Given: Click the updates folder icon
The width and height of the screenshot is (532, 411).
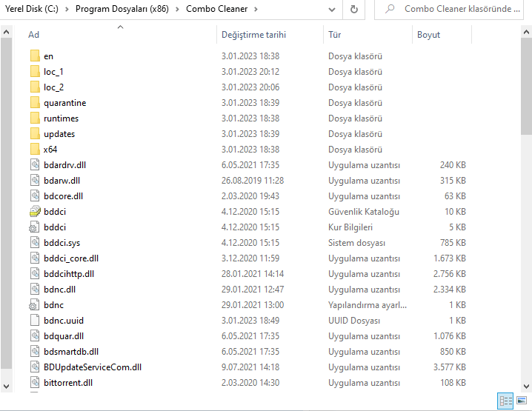Looking at the screenshot, I should pos(35,134).
